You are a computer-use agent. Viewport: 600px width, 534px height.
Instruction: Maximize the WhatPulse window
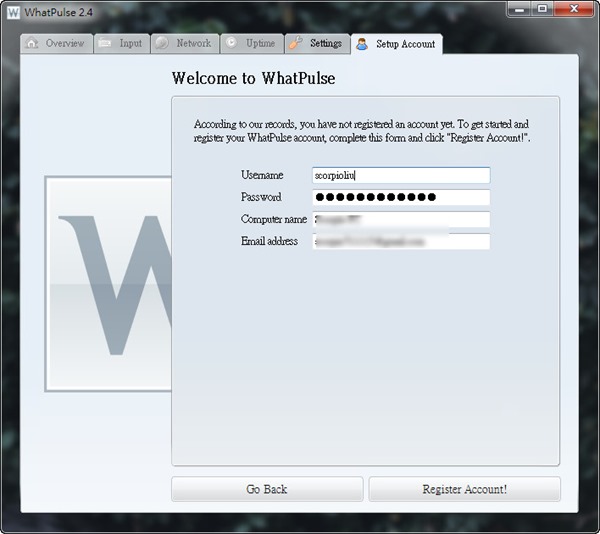click(542, 9)
